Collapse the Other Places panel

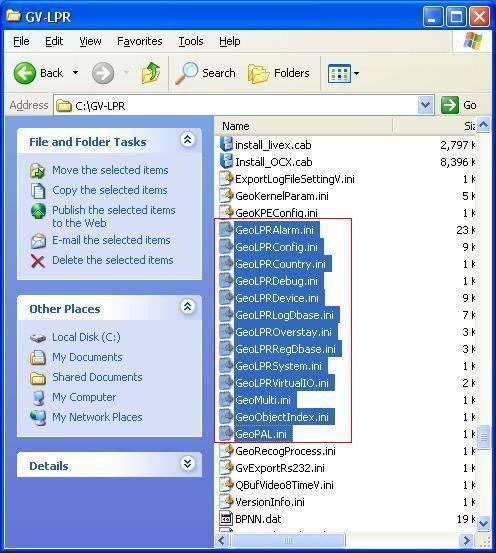click(187, 306)
